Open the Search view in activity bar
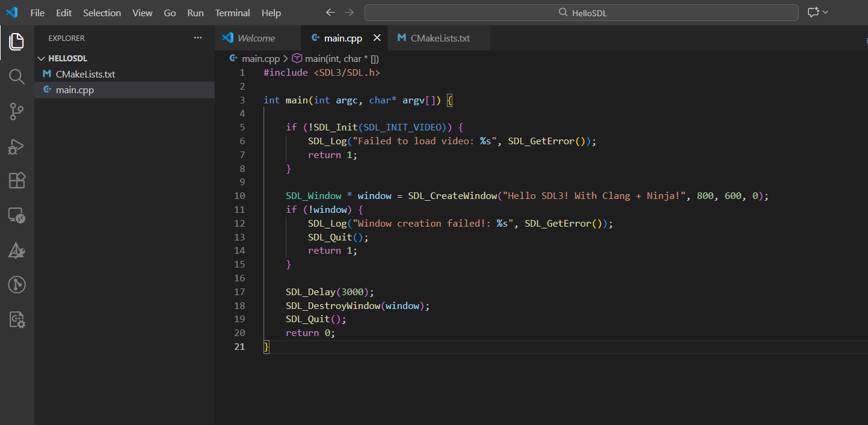Image resolution: width=868 pixels, height=425 pixels. click(x=17, y=76)
